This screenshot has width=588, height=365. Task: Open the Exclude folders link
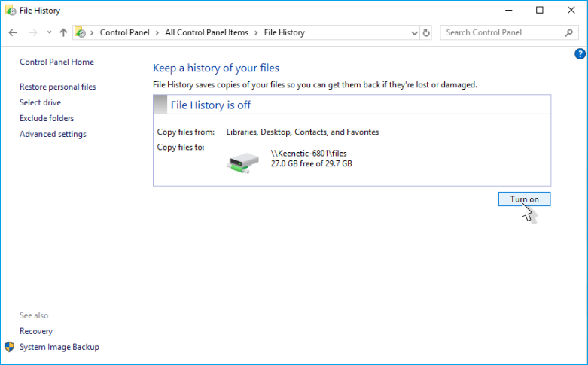point(47,119)
